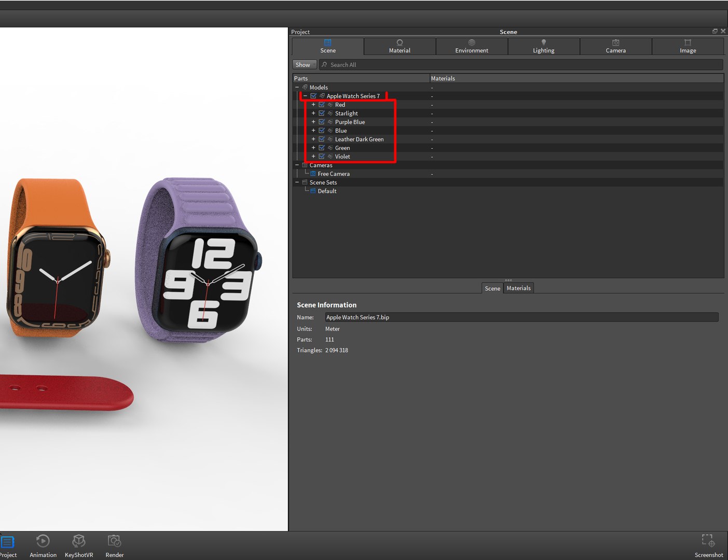The width and height of the screenshot is (728, 560).
Task: Collapse the Cameras tree node
Action: point(297,165)
